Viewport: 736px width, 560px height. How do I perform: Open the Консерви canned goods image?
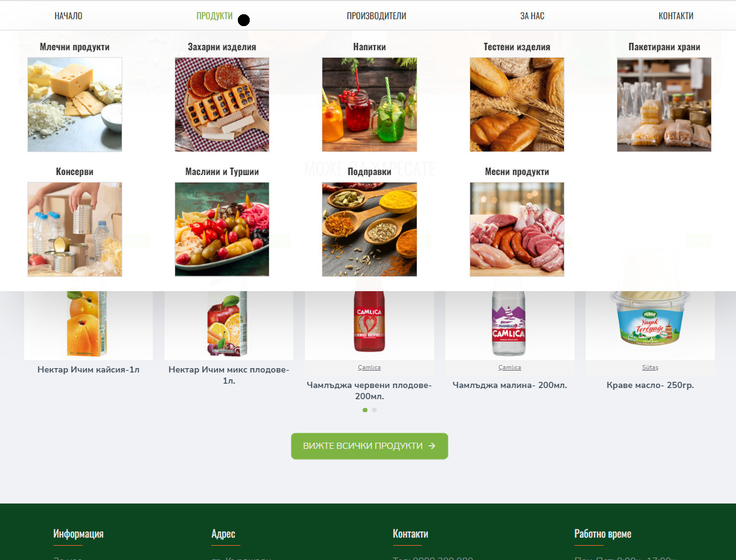75,229
